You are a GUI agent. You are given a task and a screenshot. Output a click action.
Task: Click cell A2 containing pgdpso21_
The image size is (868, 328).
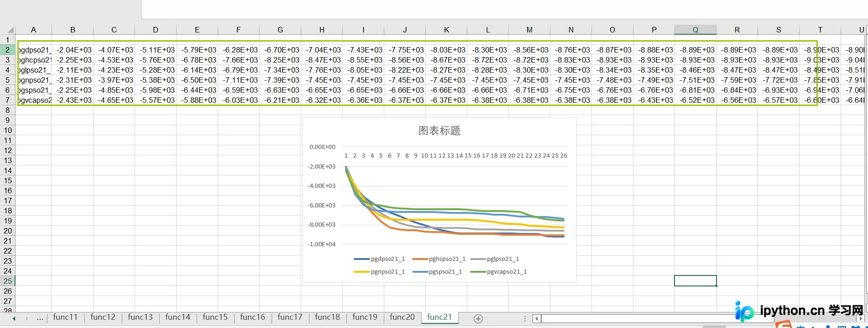click(34, 50)
